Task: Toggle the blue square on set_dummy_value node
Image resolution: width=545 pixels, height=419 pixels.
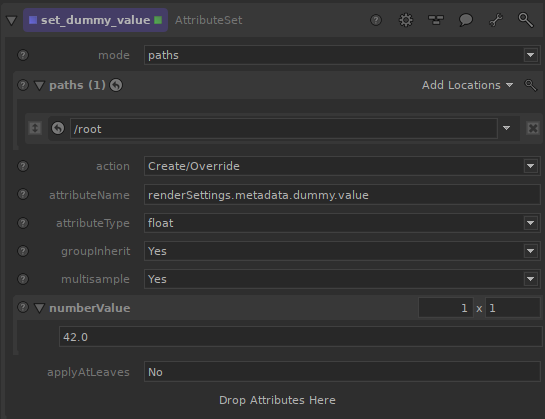Action: tap(33, 20)
